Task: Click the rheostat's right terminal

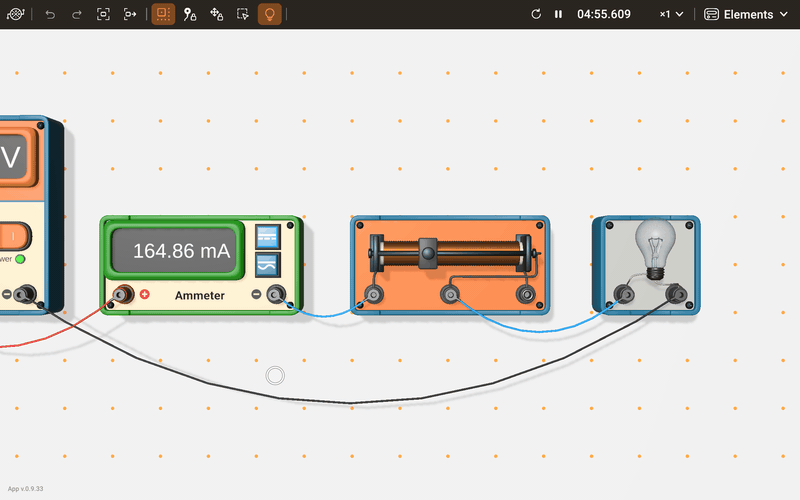Action: pyautogui.click(x=526, y=294)
